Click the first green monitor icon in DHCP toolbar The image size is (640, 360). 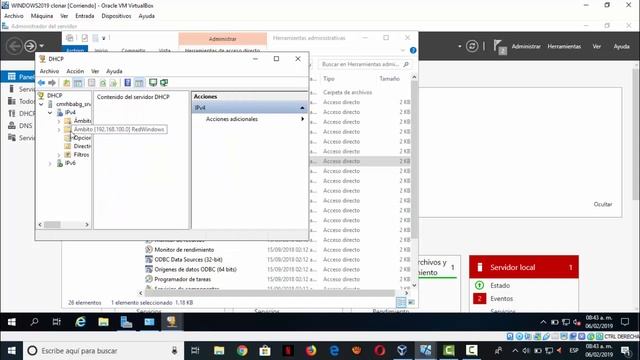click(153, 83)
